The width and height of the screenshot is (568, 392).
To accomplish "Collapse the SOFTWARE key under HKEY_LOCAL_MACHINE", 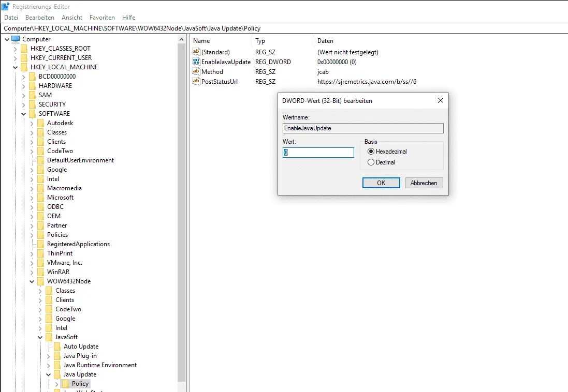I will 23,114.
